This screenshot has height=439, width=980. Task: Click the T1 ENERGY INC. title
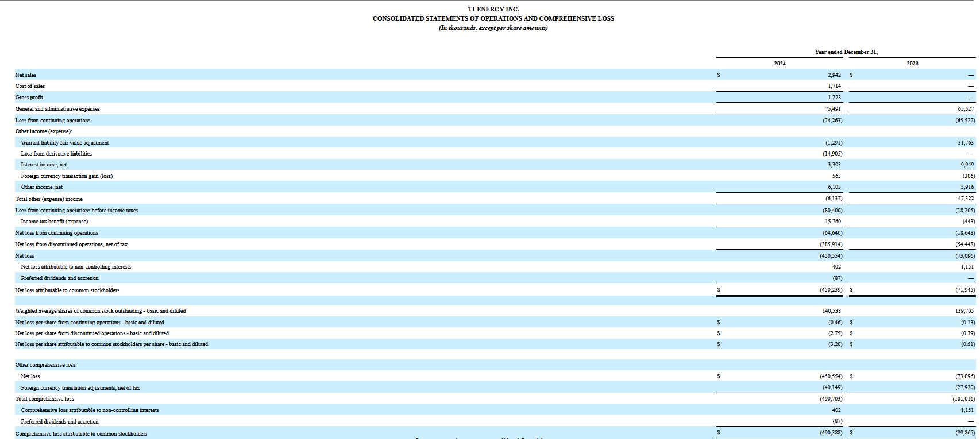click(493, 9)
